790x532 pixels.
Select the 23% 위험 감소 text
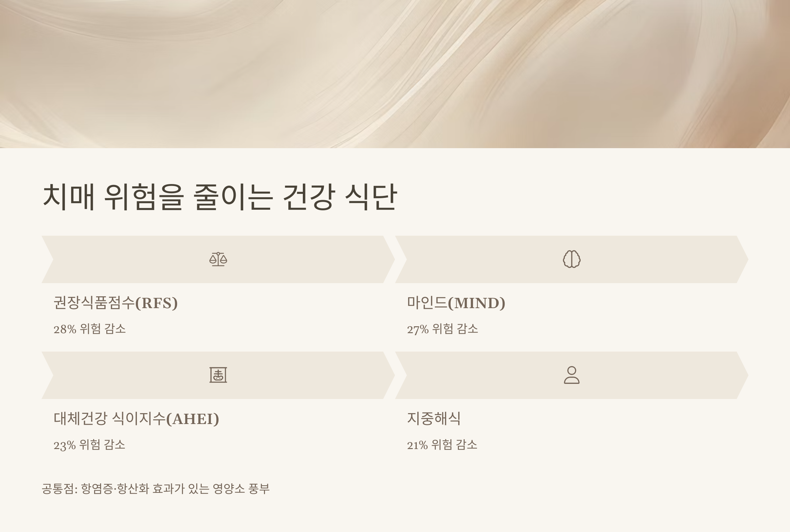coord(89,445)
